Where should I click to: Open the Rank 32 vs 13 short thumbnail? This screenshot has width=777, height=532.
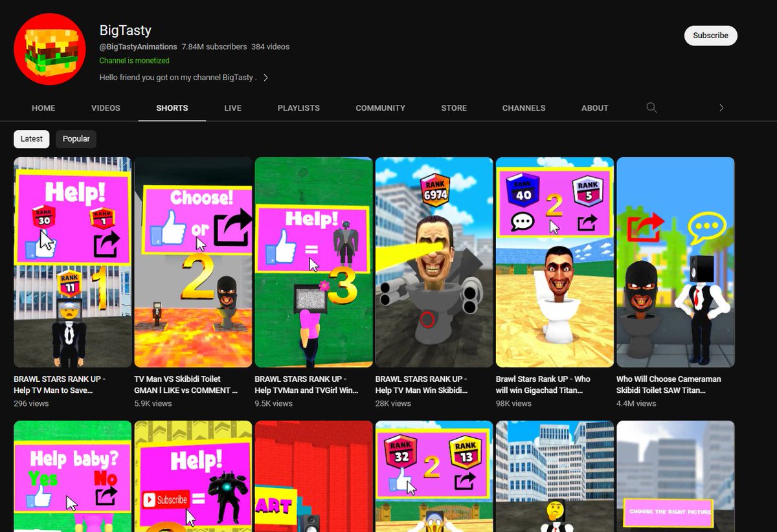pos(434,476)
